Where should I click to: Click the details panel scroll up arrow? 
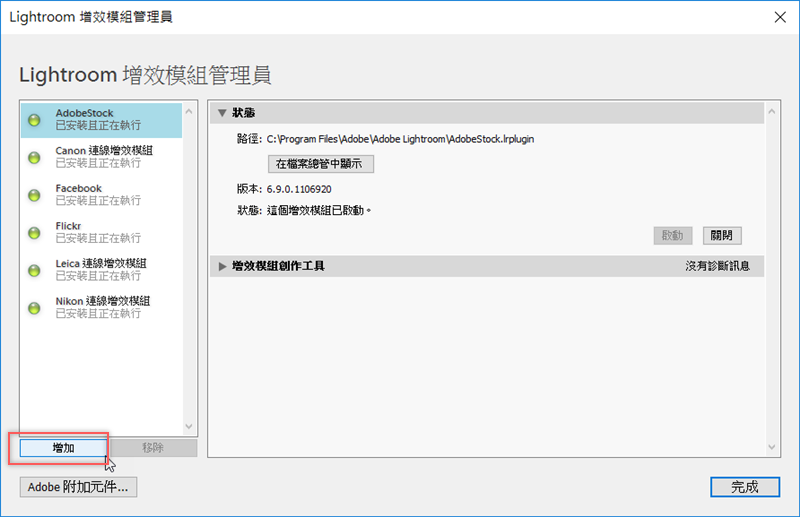(771, 111)
